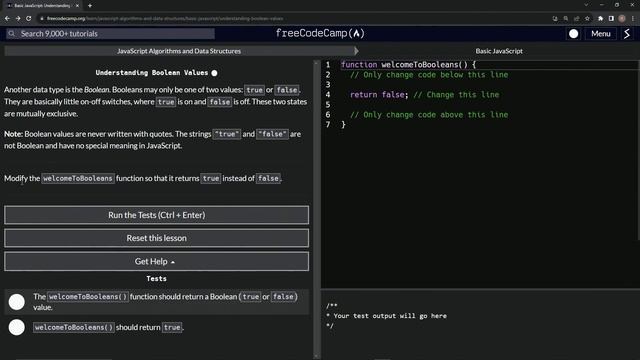Go back using the browser back arrow
This screenshot has width=640, height=360.
tap(7, 18)
